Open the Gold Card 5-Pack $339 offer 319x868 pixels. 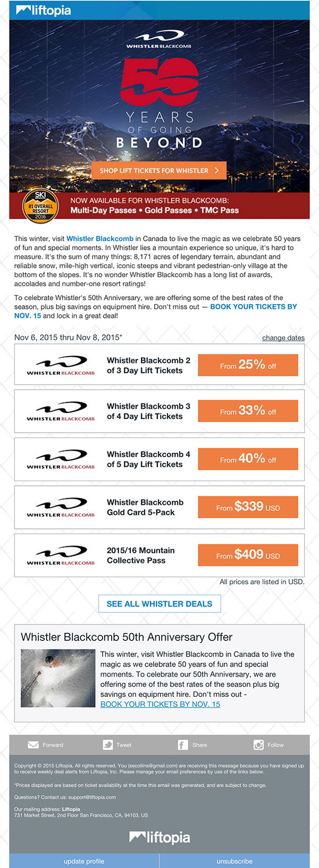click(248, 507)
